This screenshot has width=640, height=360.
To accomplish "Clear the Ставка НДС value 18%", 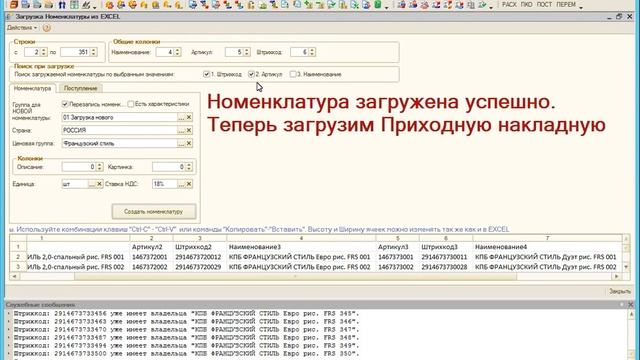I will [x=189, y=184].
